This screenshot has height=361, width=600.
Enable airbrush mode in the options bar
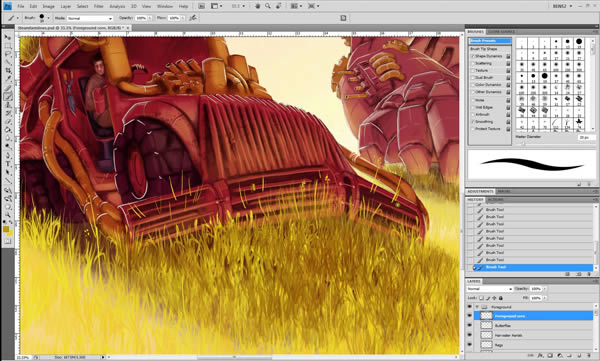coord(193,18)
